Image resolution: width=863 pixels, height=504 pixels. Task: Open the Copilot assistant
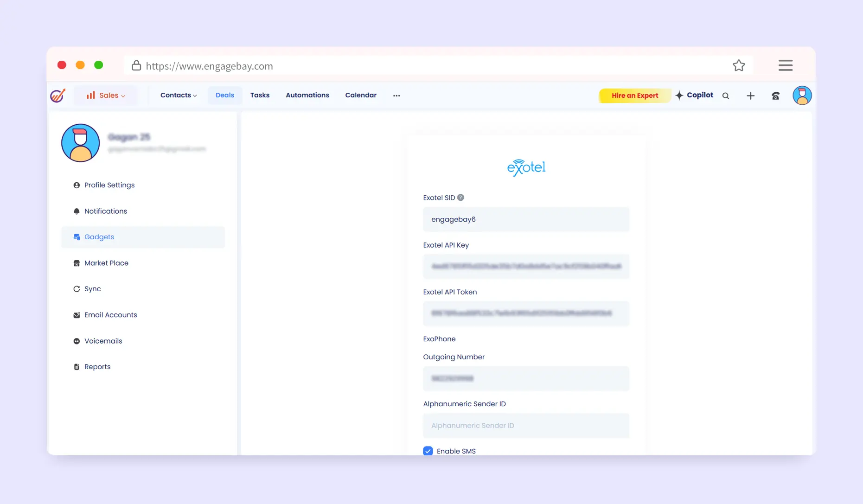click(694, 96)
